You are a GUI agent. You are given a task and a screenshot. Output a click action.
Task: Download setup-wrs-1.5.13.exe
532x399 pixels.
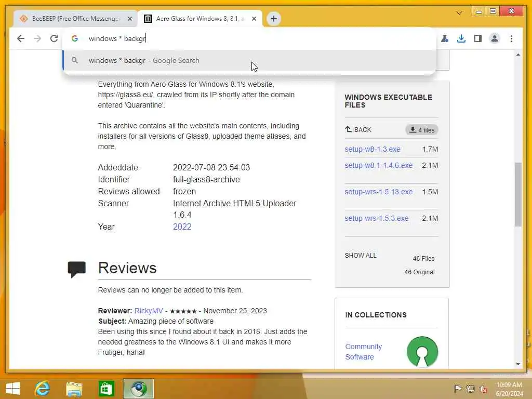click(x=379, y=192)
